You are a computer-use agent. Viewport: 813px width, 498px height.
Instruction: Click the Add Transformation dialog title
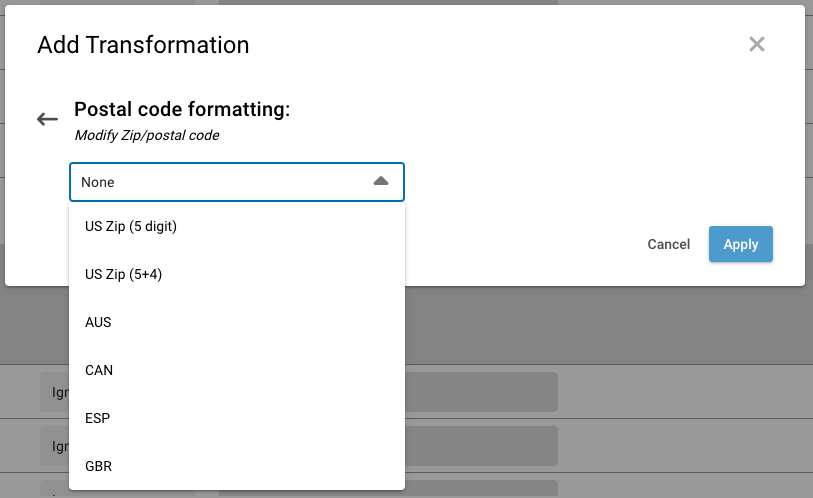tap(143, 45)
